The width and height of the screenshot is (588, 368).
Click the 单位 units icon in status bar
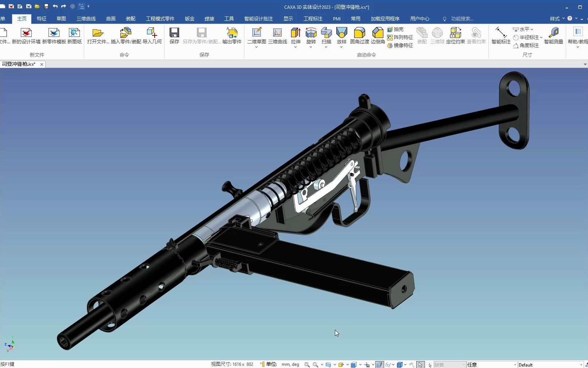(262, 364)
